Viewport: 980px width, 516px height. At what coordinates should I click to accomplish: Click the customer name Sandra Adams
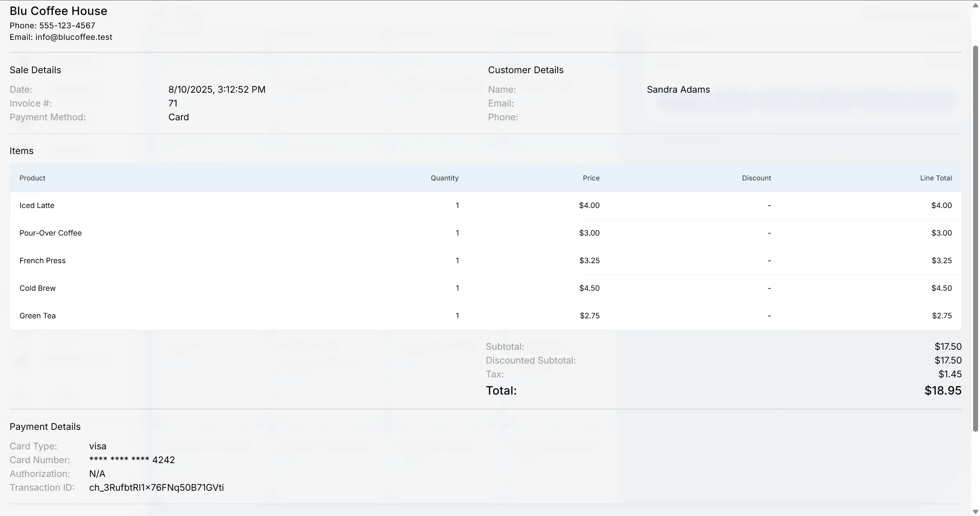tap(678, 89)
